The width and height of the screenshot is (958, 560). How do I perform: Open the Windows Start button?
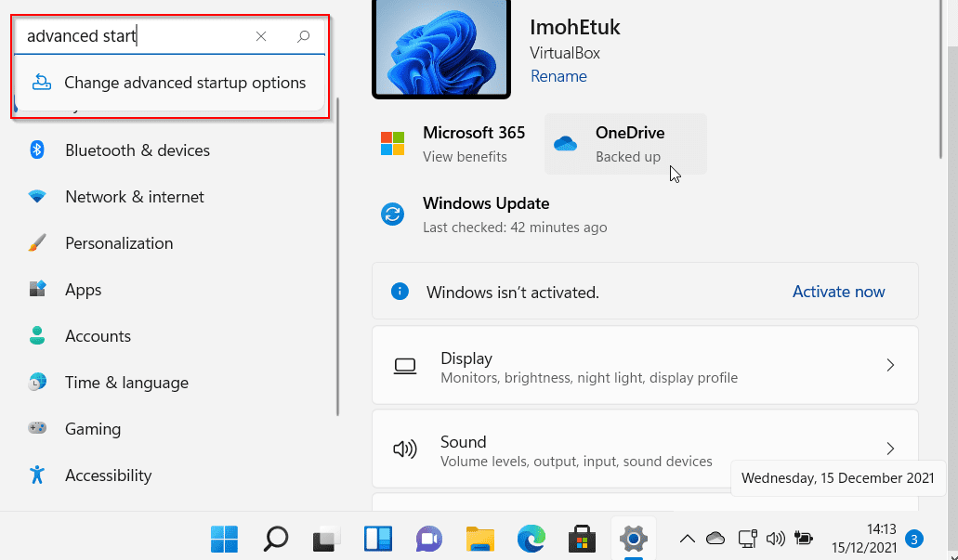pos(224,539)
